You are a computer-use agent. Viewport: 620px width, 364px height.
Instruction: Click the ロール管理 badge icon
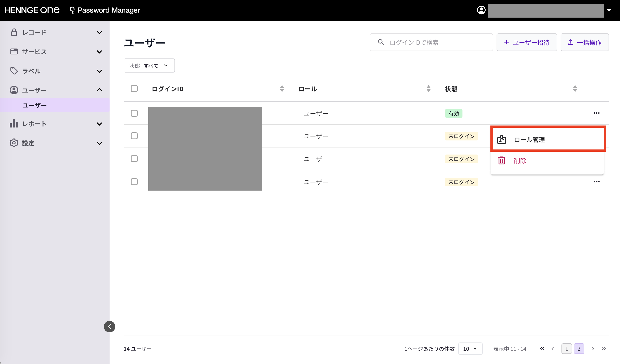pyautogui.click(x=501, y=140)
